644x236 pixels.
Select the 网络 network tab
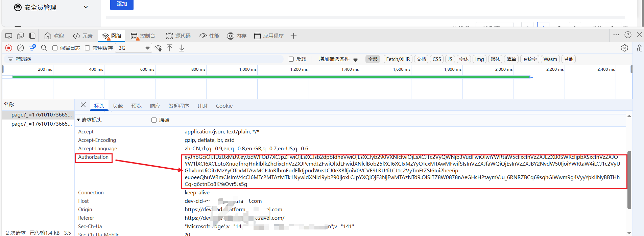pos(112,36)
